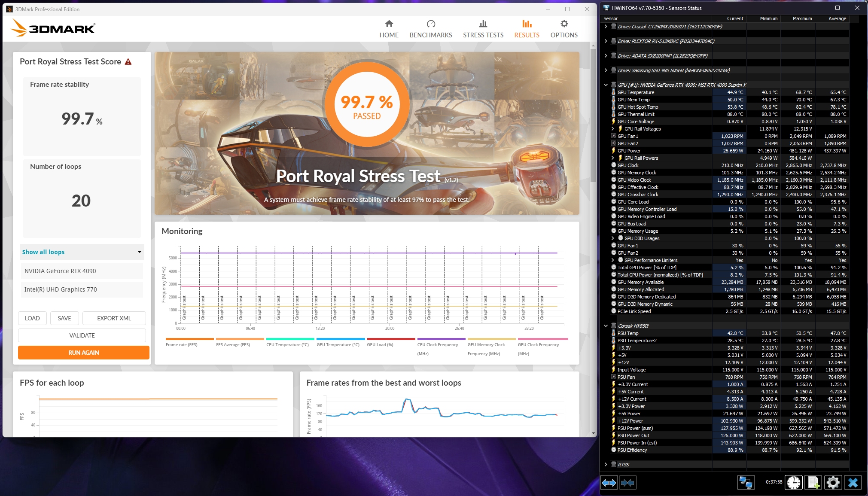
Task: Click the expand arrows icon in HWiNFO
Action: (609, 483)
